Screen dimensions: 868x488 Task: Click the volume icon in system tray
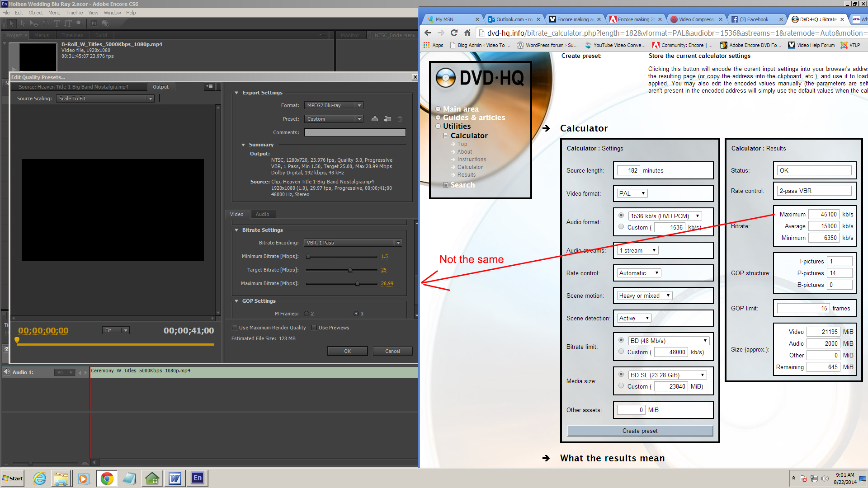(825, 479)
